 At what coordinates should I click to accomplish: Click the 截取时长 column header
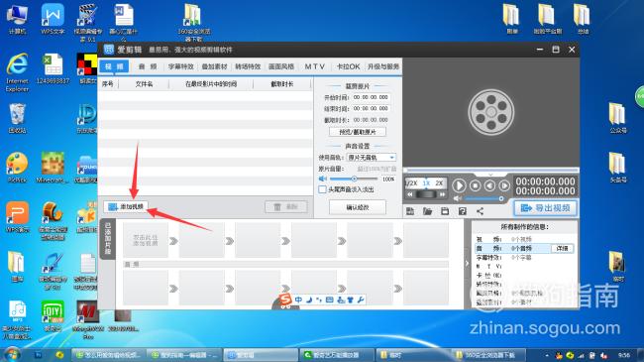coord(281,84)
